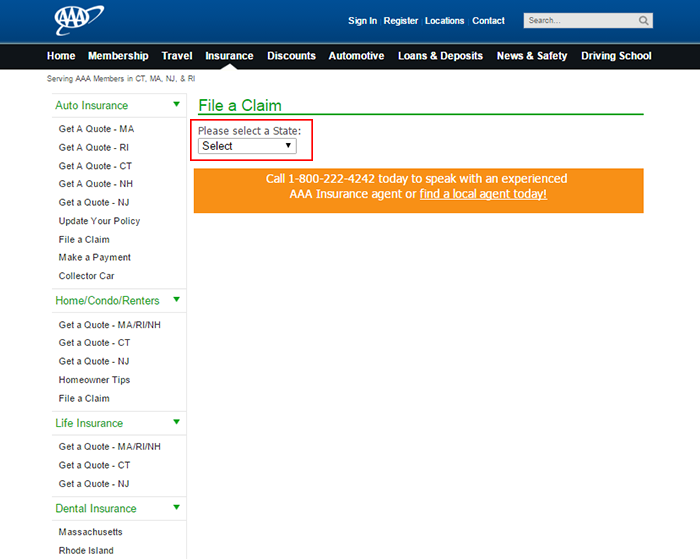Open Collector Car link

[86, 276]
